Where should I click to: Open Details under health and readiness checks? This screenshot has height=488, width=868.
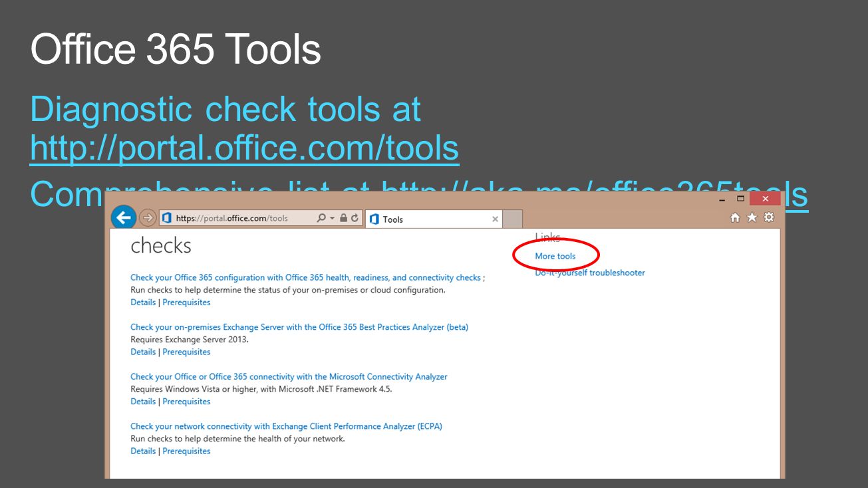point(143,302)
